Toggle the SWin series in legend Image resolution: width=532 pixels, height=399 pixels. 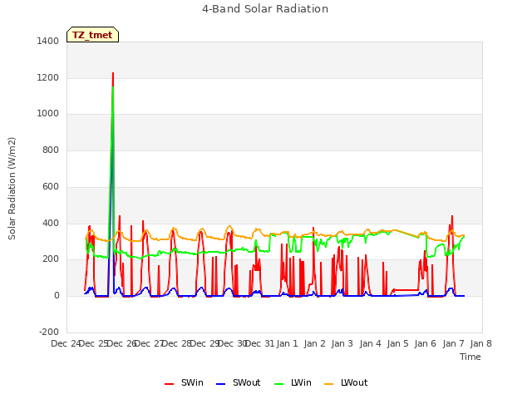184,383
